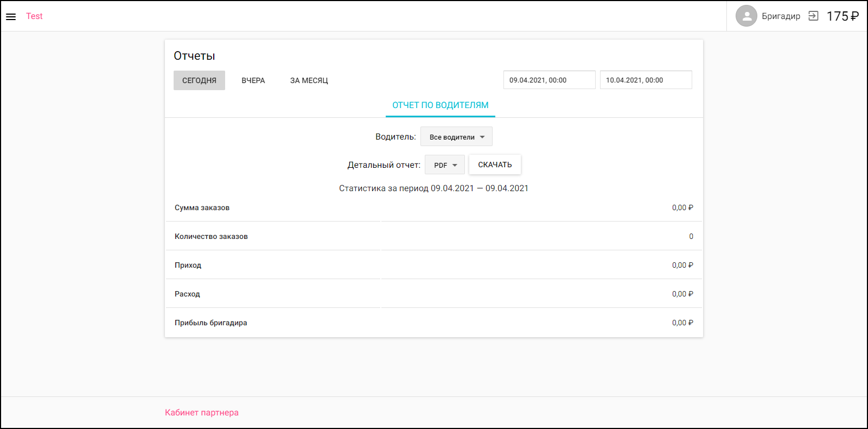This screenshot has height=429, width=868.
Task: Show the За месяц report period
Action: pyautogui.click(x=309, y=80)
